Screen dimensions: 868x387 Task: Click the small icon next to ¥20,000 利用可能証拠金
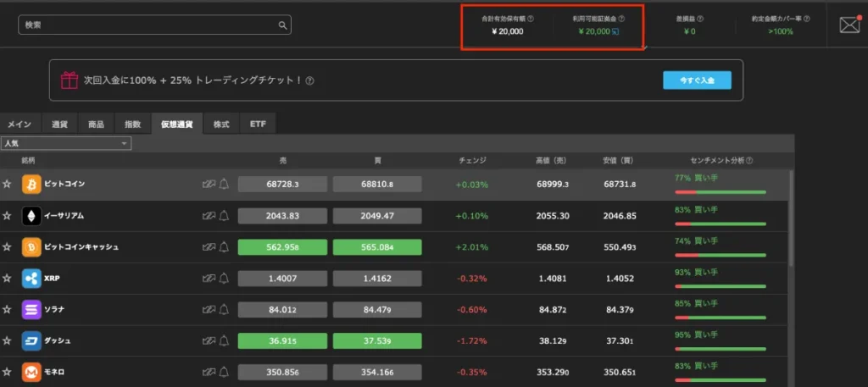(x=615, y=32)
